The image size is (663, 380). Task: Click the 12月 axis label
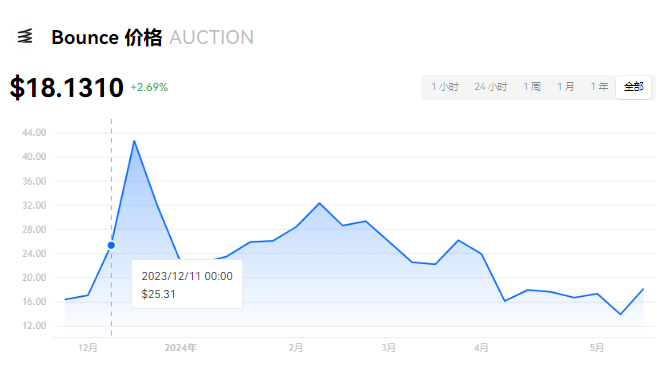pos(88,348)
